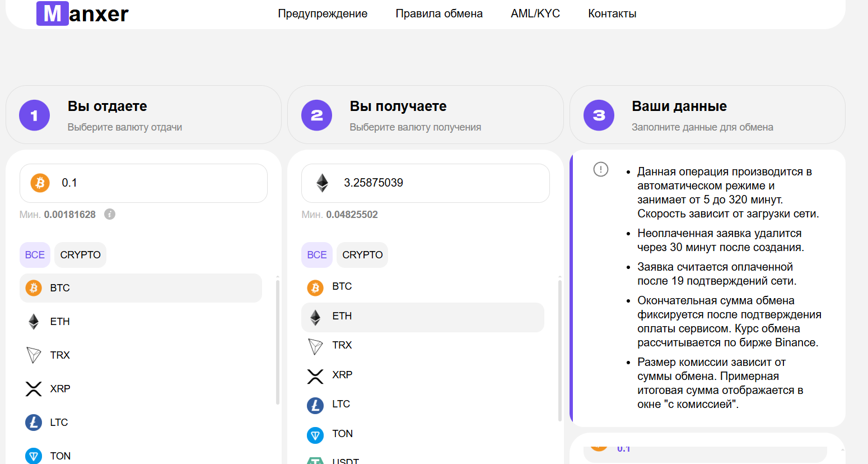The image size is (868, 464).
Task: Open the AML/KYC link
Action: point(535,13)
